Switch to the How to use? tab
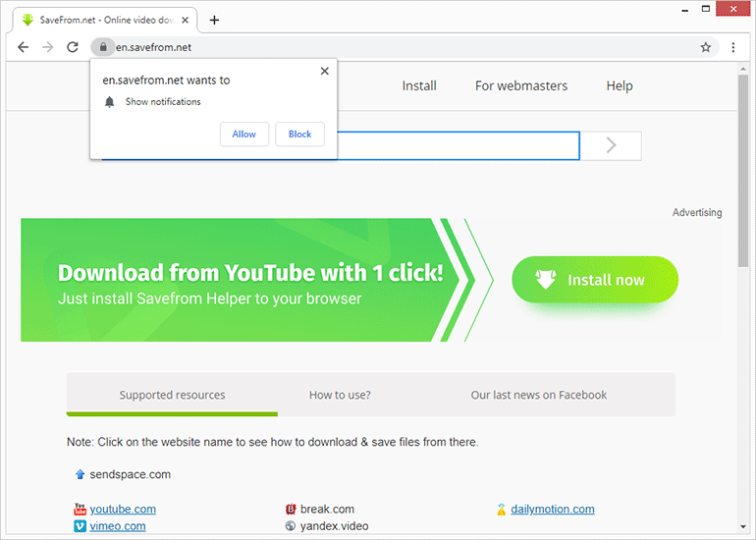756x540 pixels. coord(340,395)
